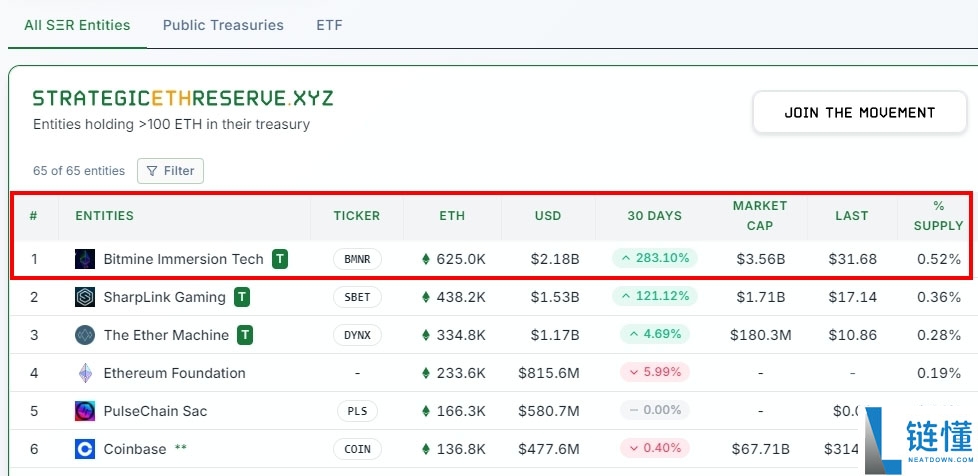Open the Ethereum Foundation entity name

click(x=175, y=373)
